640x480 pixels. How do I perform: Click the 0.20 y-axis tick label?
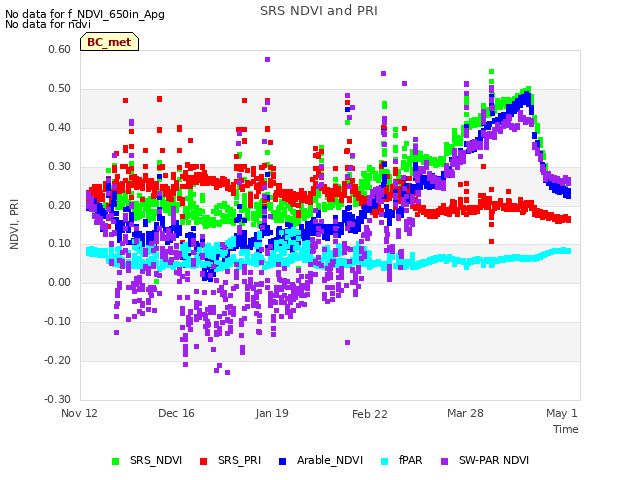coord(59,205)
